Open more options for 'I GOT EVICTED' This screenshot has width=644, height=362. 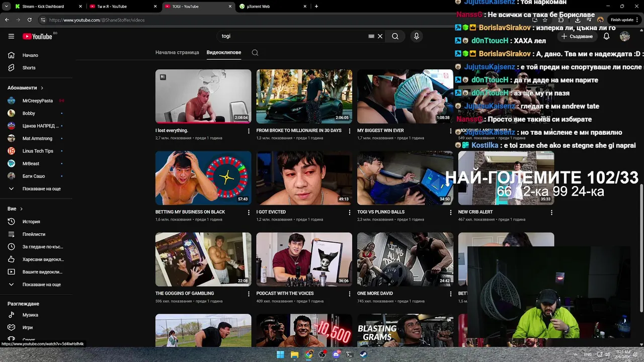pos(350,212)
